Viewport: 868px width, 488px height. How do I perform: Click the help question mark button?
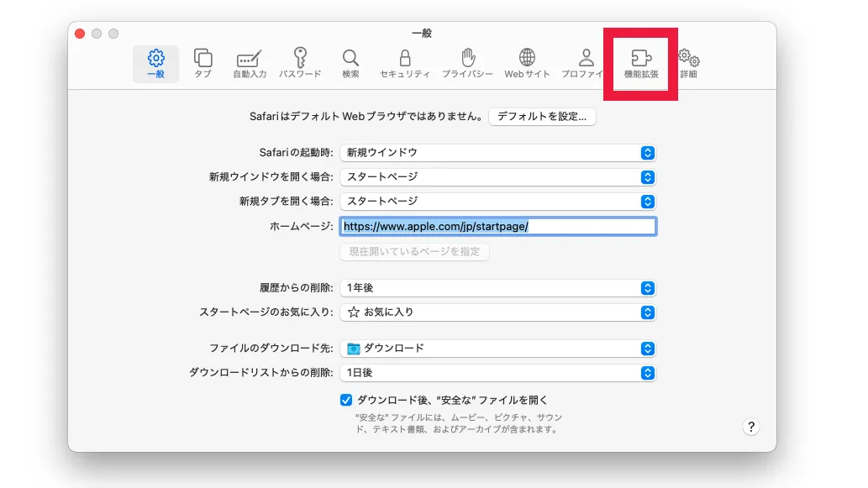pyautogui.click(x=751, y=428)
